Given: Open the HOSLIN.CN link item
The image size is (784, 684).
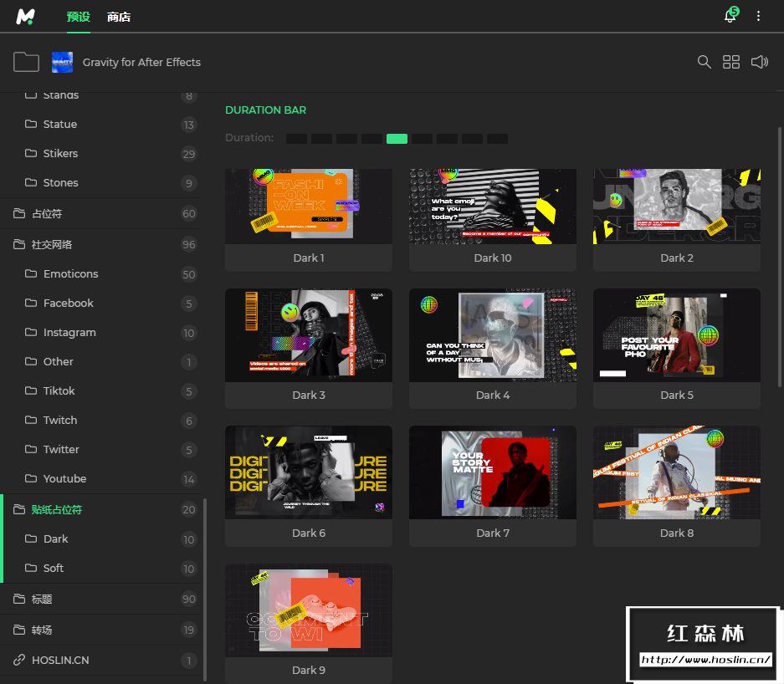Looking at the screenshot, I should (60, 660).
